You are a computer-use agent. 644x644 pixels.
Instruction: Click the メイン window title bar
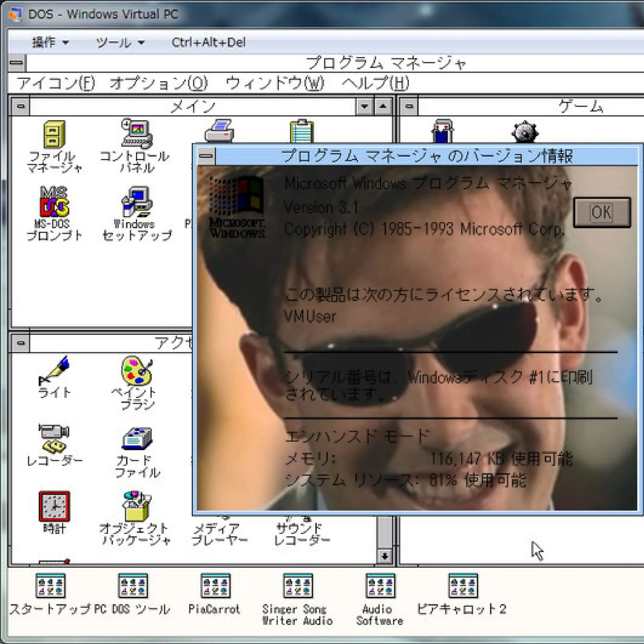pyautogui.click(x=193, y=106)
